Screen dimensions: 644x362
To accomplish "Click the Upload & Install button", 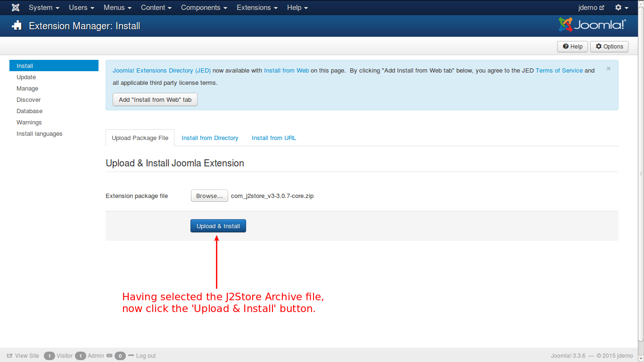I will (x=218, y=226).
